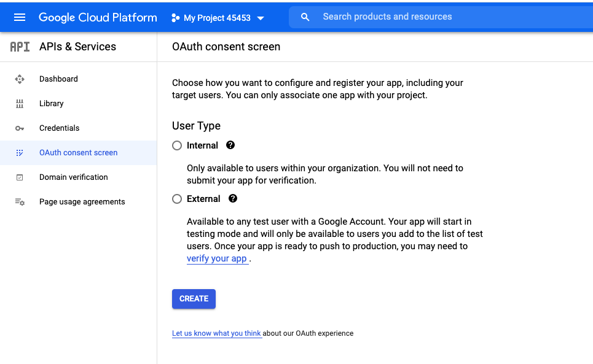Screen dimensions: 593x364
Task: Click the OAuth consent screen page title
Action: point(226,47)
